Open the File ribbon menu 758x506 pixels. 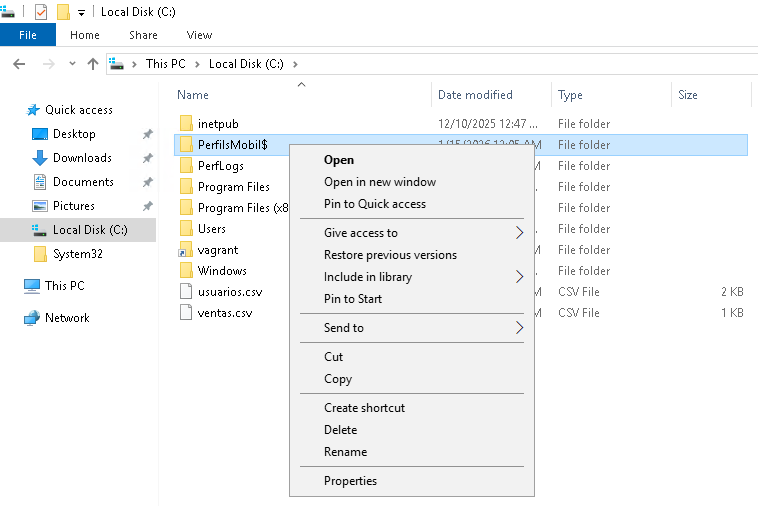pos(28,35)
